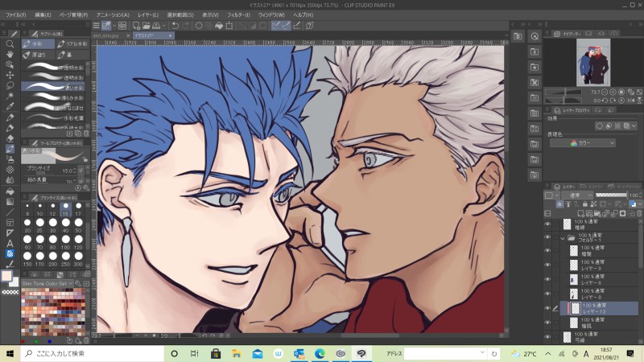Toggle visibility of 槍肌 layer
This screenshot has width=644, height=362.
[x=547, y=323]
